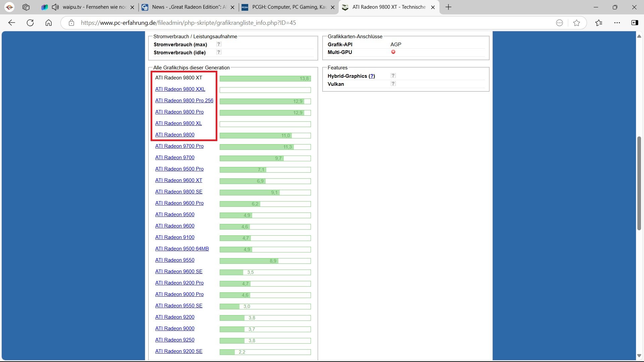The width and height of the screenshot is (644, 362).
Task: Switch to the PCGH Computer tab
Action: tap(288, 7)
